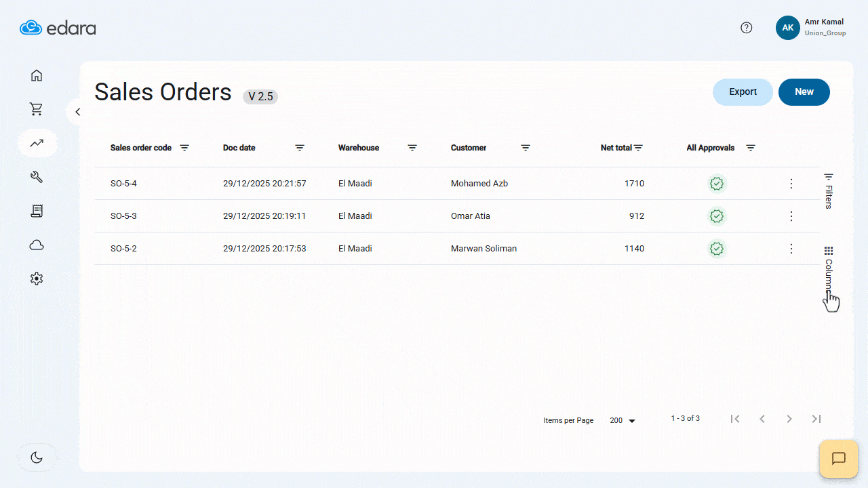The height and width of the screenshot is (488, 868).
Task: Click the wrench tools icon in the sidebar
Action: pos(36,177)
